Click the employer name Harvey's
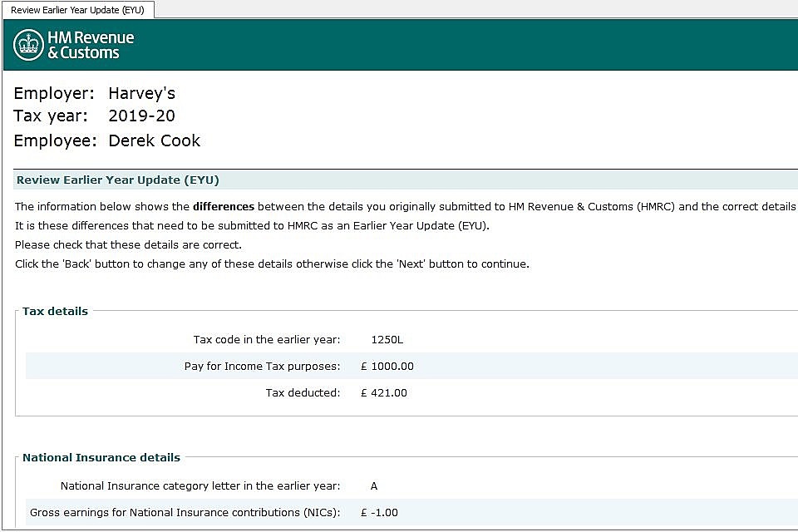The height and width of the screenshot is (532, 798). tap(141, 93)
